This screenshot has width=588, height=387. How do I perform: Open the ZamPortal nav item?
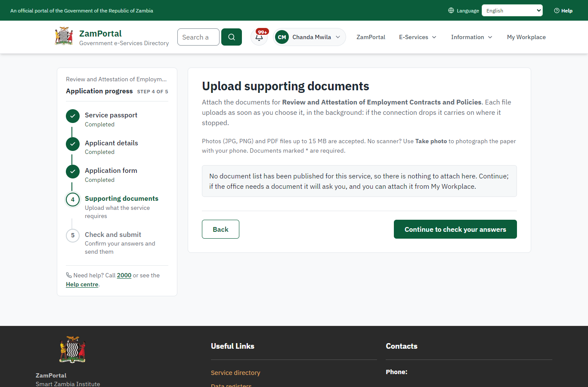pyautogui.click(x=371, y=37)
